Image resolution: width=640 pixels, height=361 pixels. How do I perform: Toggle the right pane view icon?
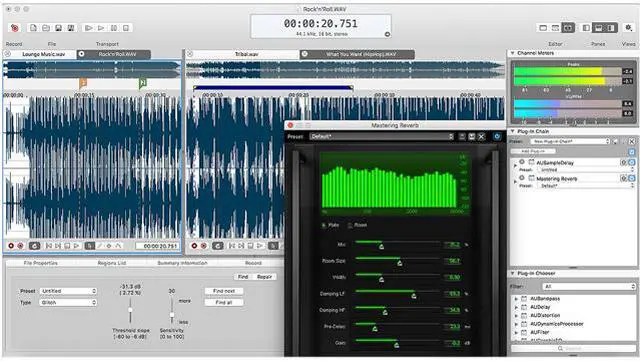coord(611,28)
